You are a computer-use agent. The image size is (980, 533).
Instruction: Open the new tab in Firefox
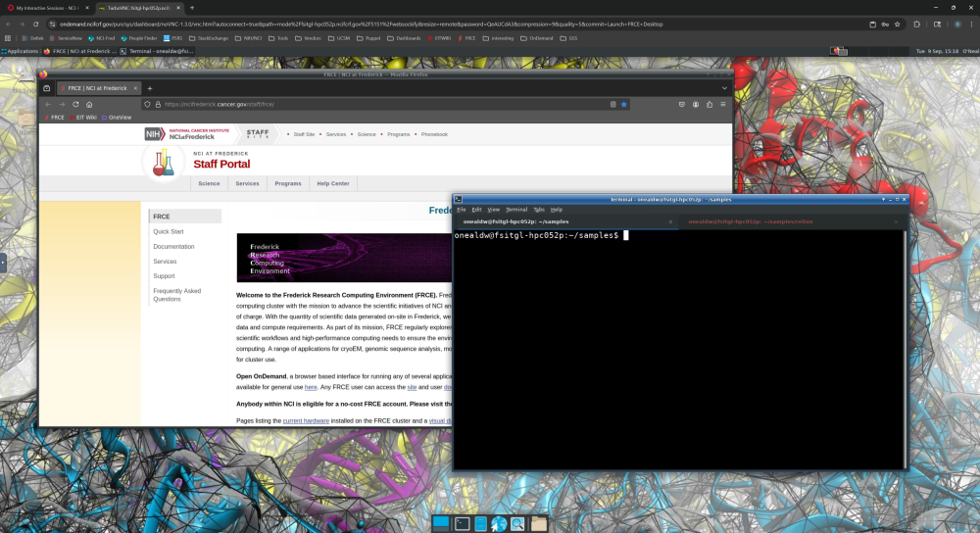pyautogui.click(x=150, y=88)
